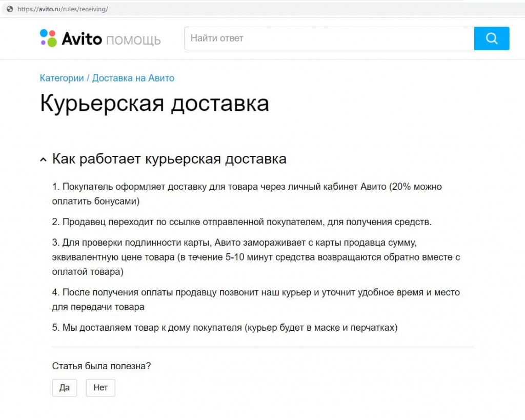Click the Avito multicolored dots logo
The height and width of the screenshot is (420, 525).
point(47,37)
